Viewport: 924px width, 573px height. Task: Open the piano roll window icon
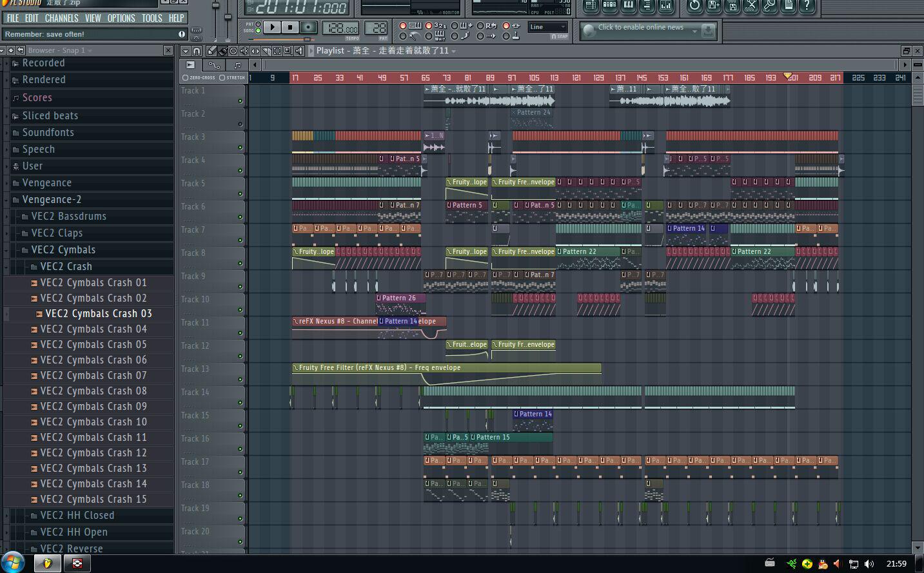pos(628,5)
